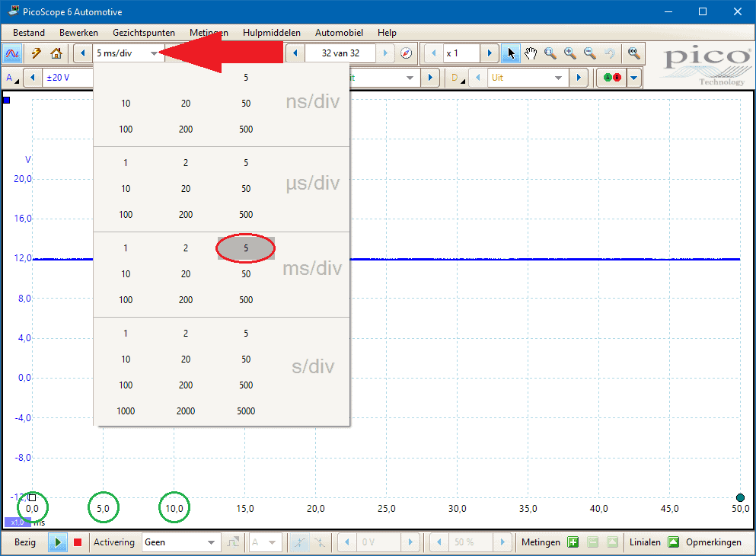
Task: Increase pre-trigger 50 % arrow
Action: (x=502, y=542)
